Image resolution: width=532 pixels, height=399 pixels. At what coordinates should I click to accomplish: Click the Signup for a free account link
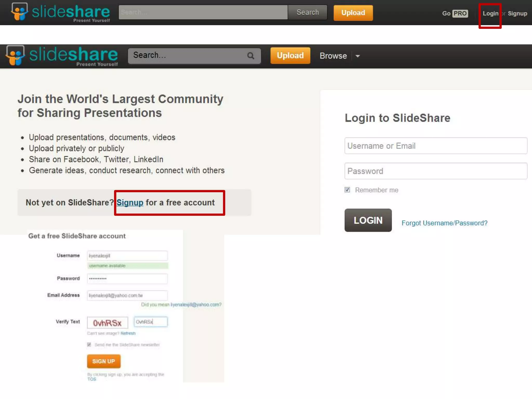130,203
